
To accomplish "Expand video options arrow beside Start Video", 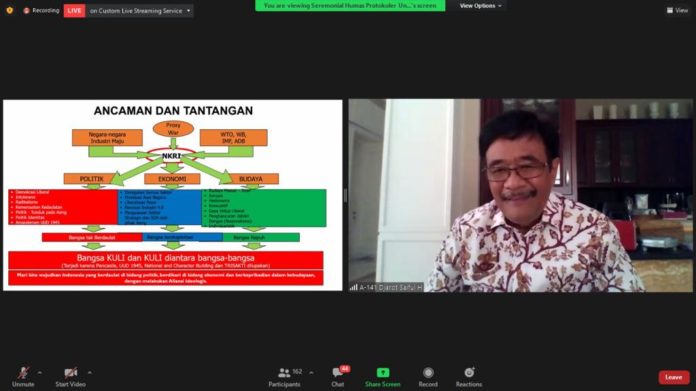I will point(90,372).
